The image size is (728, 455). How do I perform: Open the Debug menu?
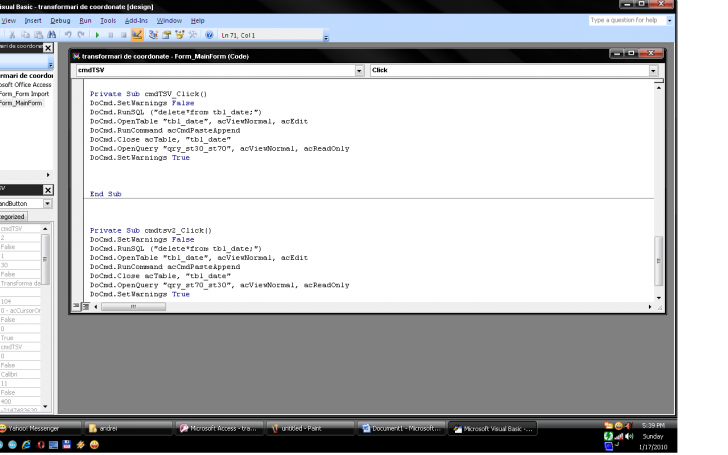tap(60, 20)
